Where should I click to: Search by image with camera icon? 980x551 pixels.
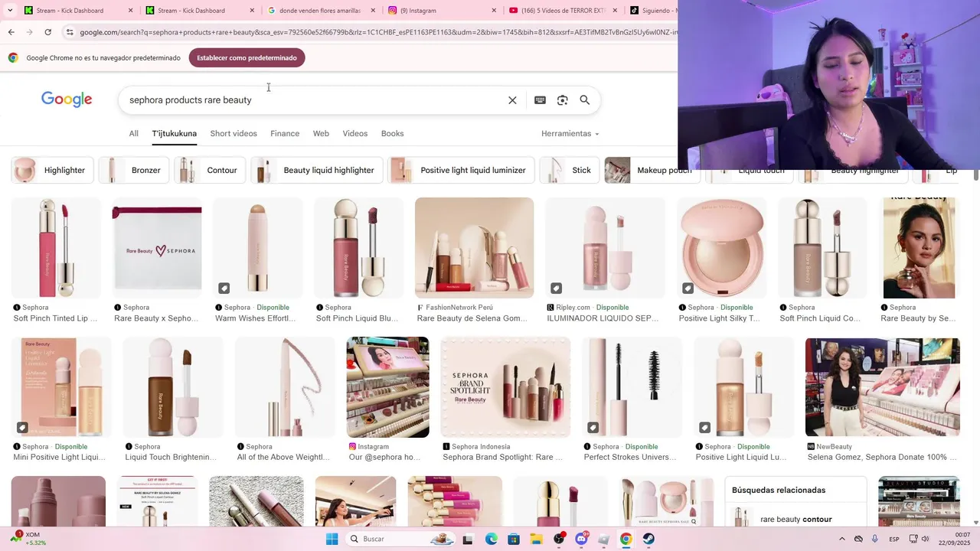pos(563,100)
